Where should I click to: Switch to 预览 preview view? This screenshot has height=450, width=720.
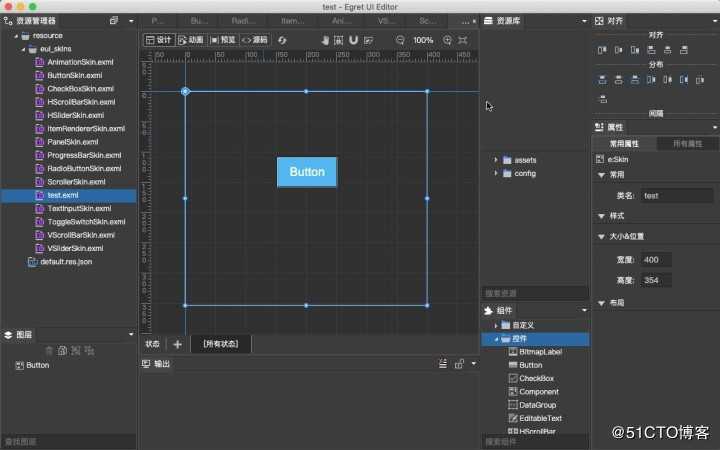(223, 40)
